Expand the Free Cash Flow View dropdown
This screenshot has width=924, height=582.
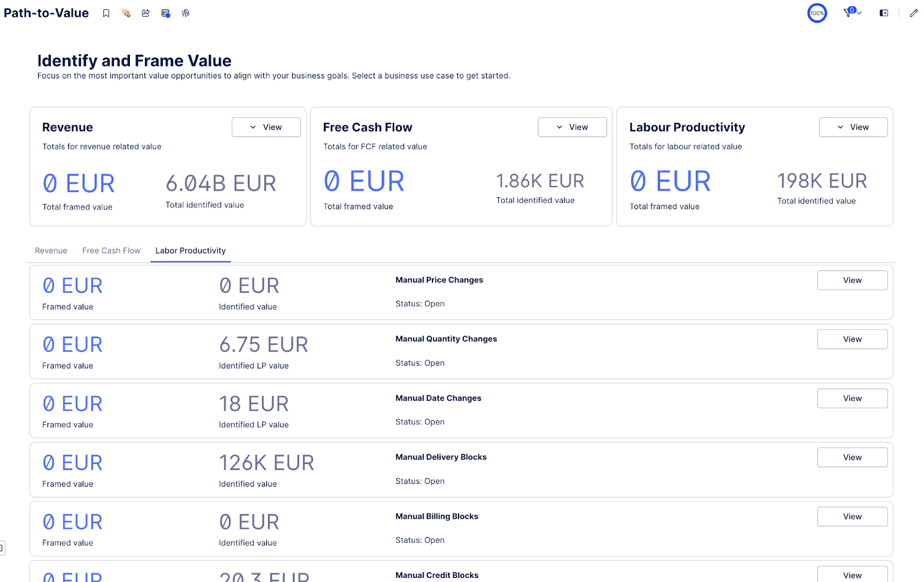[572, 127]
